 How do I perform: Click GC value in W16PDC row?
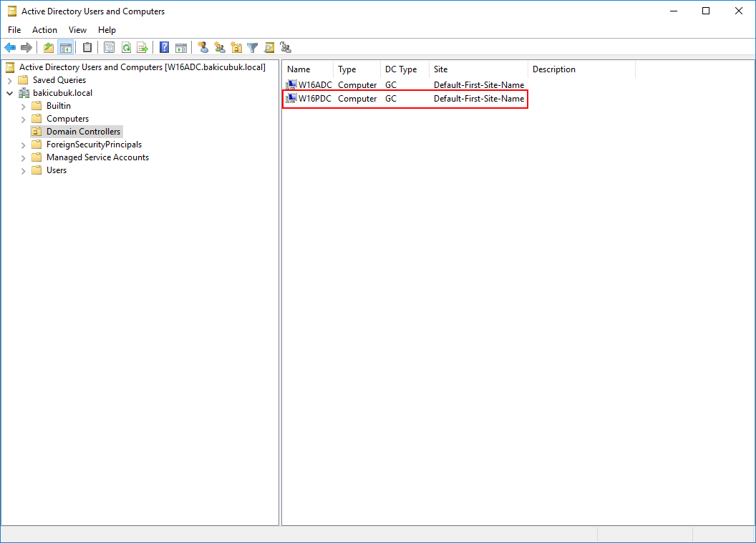click(391, 98)
